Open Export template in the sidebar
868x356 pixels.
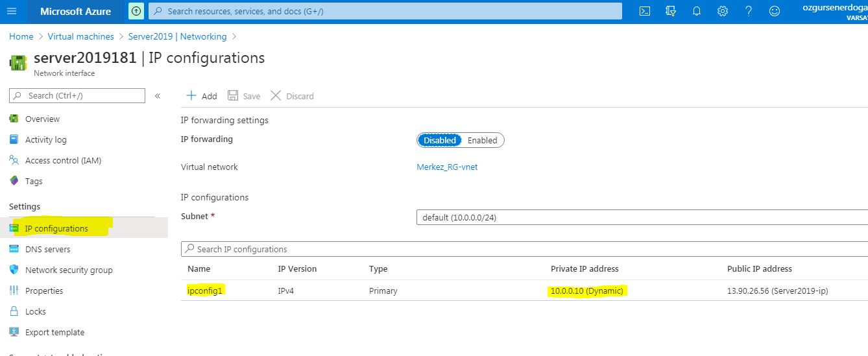point(54,332)
